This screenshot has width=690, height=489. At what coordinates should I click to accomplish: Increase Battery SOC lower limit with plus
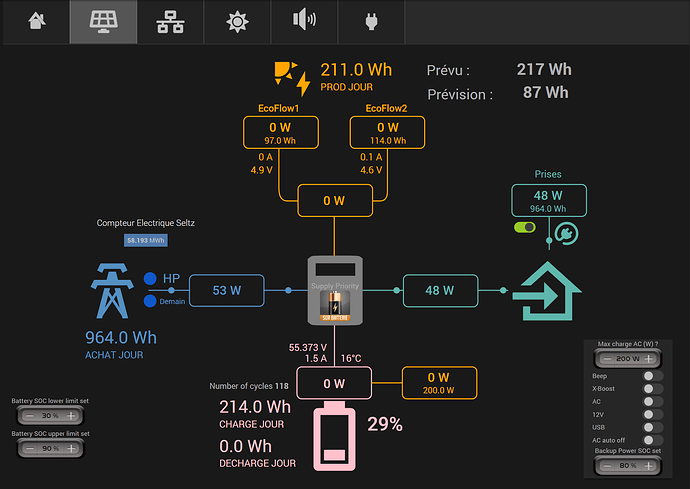point(71,415)
